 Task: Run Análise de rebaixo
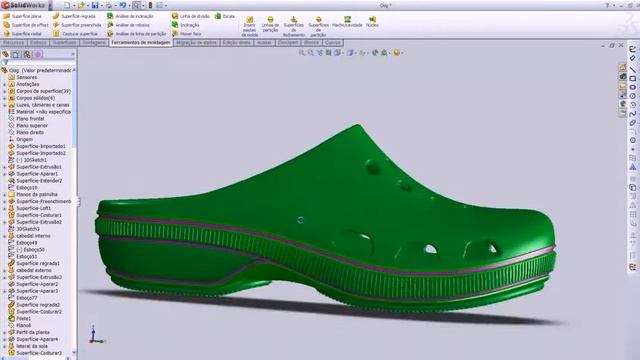coord(128,25)
